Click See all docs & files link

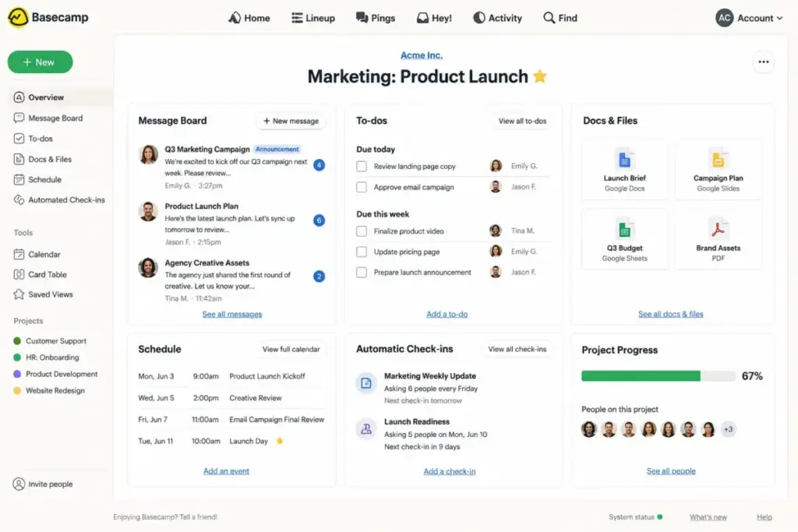671,315
